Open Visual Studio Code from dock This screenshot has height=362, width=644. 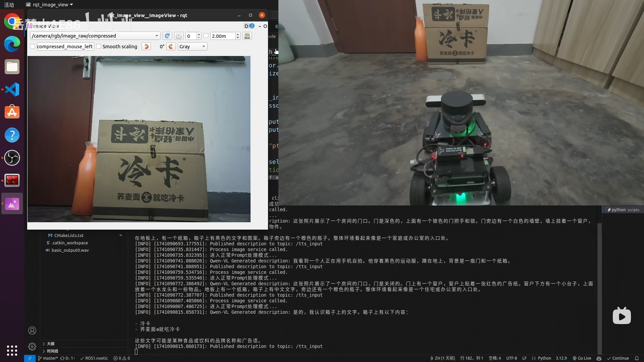coord(12,89)
